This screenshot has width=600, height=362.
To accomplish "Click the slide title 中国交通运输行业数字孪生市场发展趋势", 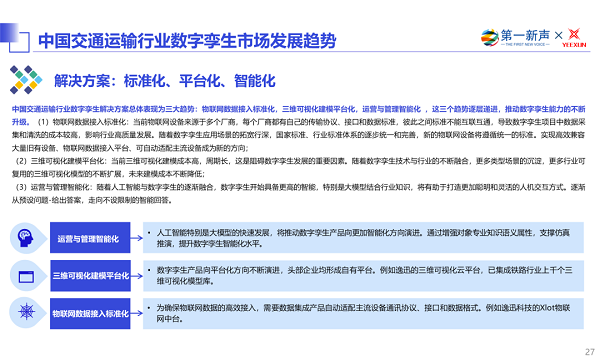I will [187, 41].
